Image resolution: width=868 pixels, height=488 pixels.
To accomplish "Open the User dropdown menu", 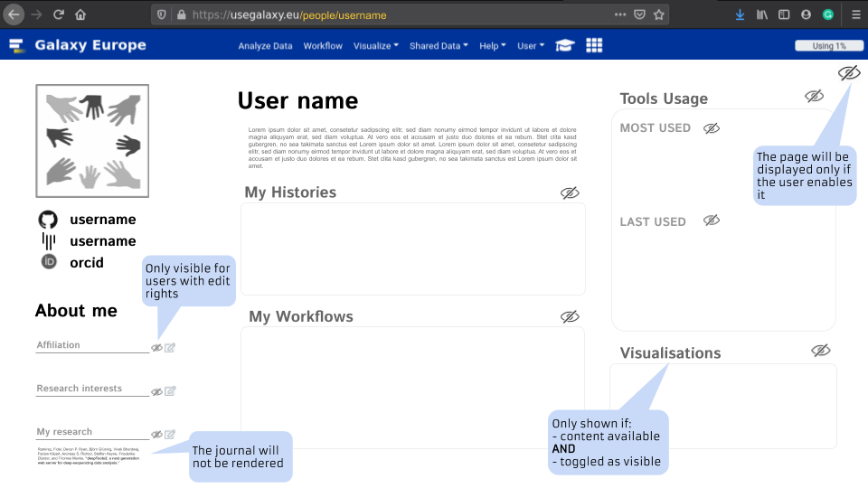I will coord(531,46).
